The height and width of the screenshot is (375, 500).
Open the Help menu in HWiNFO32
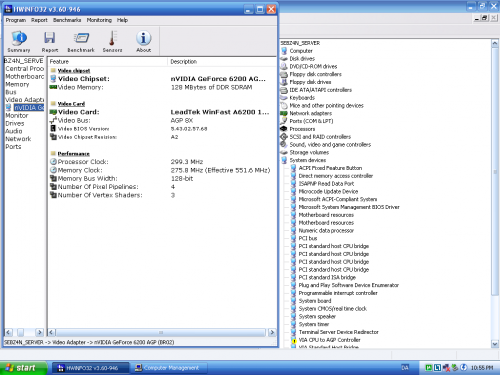(x=122, y=20)
